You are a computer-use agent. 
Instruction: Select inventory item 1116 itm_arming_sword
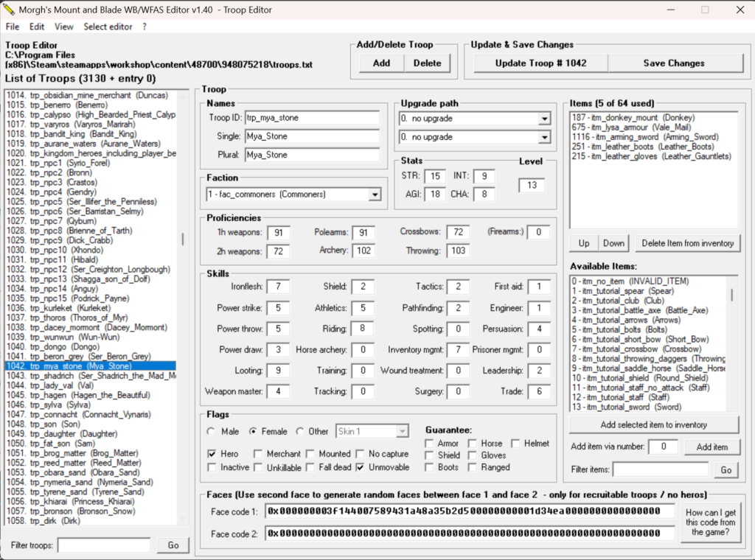pos(653,137)
